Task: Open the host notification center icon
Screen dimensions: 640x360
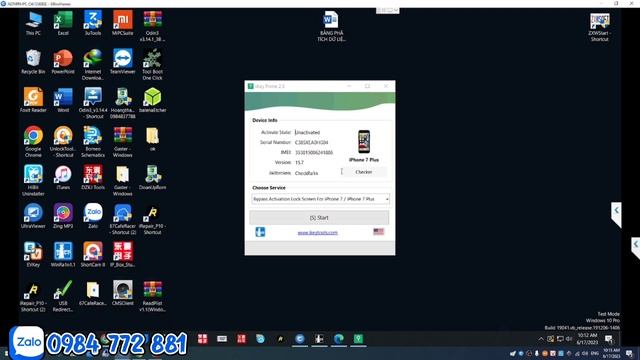Action: (x=629, y=353)
